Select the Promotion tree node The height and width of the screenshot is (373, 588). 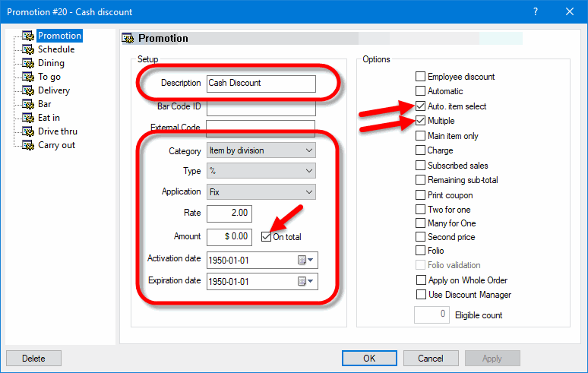(59, 36)
